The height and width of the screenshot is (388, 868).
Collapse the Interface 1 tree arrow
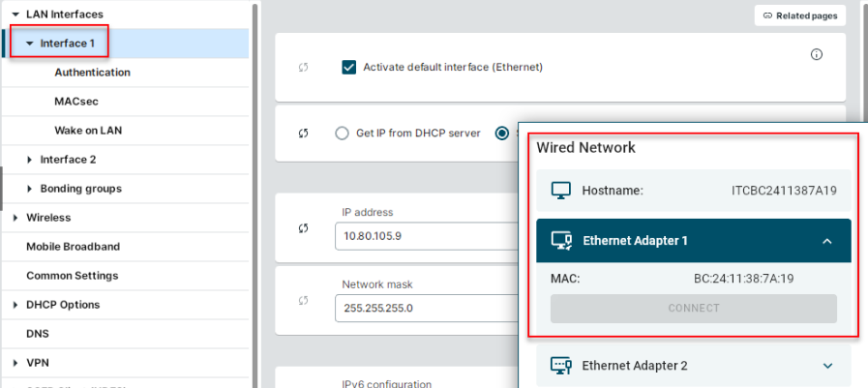coord(30,44)
